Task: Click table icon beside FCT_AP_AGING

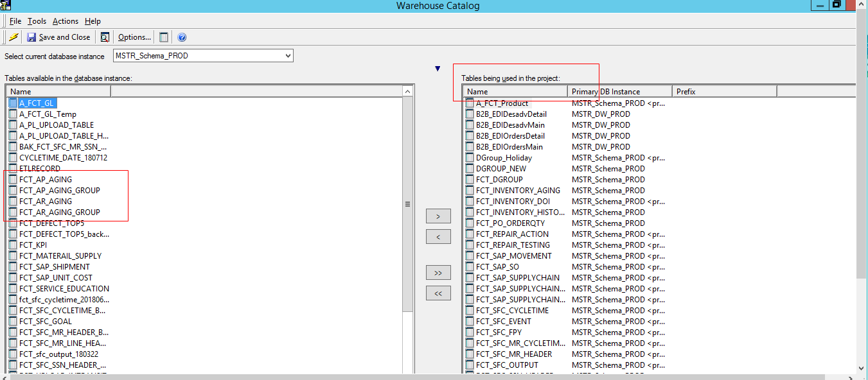Action: (13, 180)
